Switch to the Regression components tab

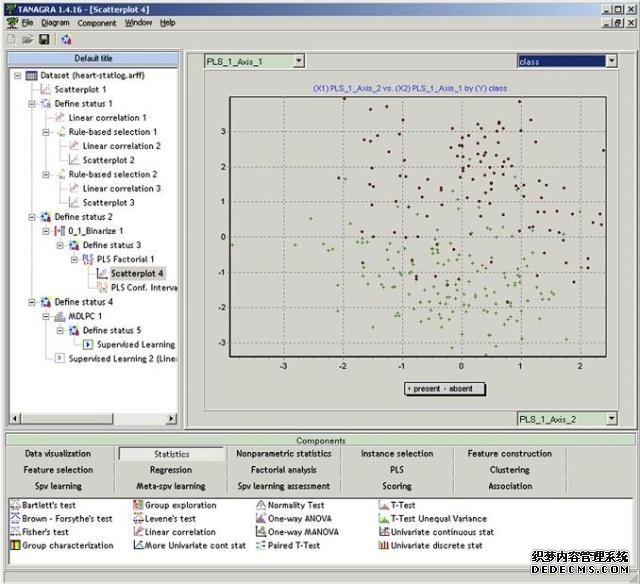[x=170, y=469]
